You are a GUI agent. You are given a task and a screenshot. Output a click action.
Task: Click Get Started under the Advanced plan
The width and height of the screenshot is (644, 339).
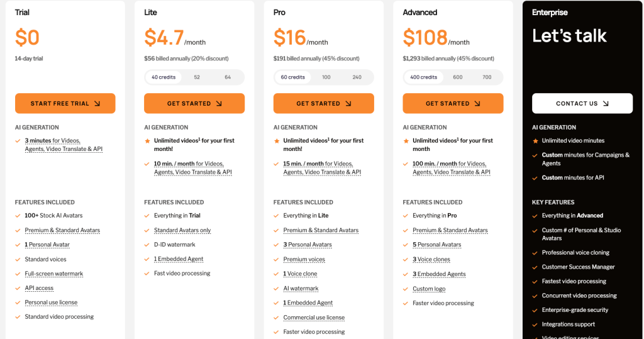coord(453,103)
